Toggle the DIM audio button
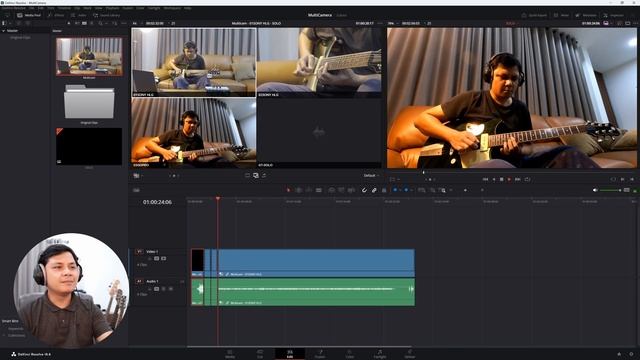The height and width of the screenshot is (360, 640). click(627, 190)
